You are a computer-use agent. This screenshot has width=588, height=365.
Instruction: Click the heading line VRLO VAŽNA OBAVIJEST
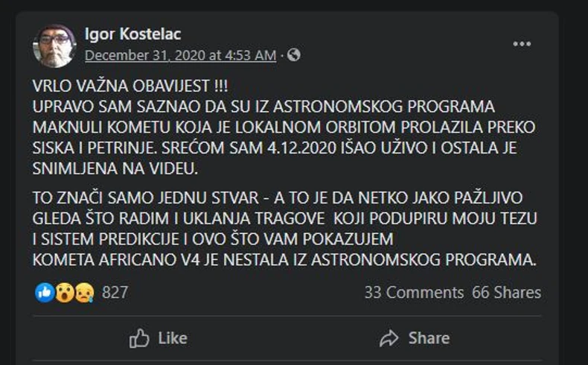132,86
